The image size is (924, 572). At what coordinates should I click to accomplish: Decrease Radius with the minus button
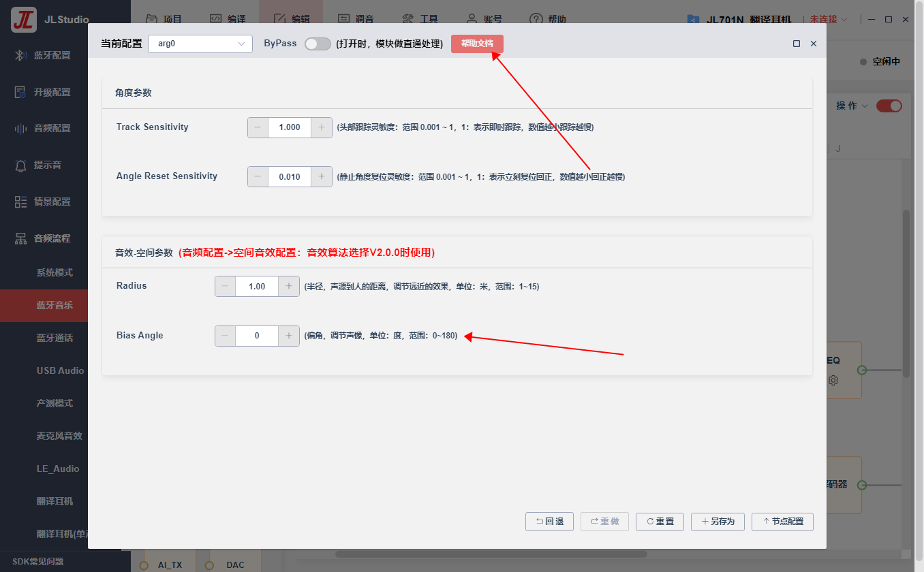click(x=225, y=287)
